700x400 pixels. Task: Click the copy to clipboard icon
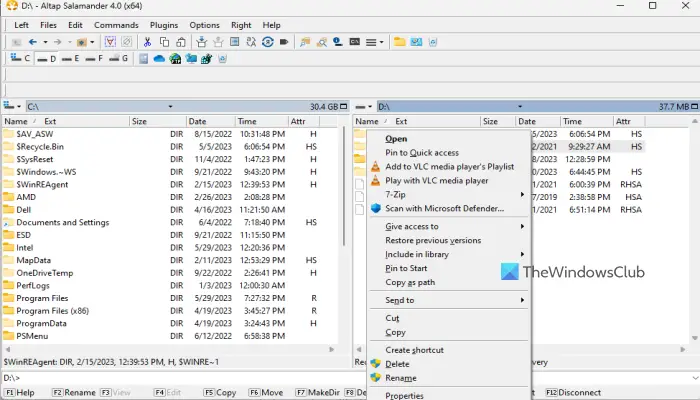[x=164, y=42]
